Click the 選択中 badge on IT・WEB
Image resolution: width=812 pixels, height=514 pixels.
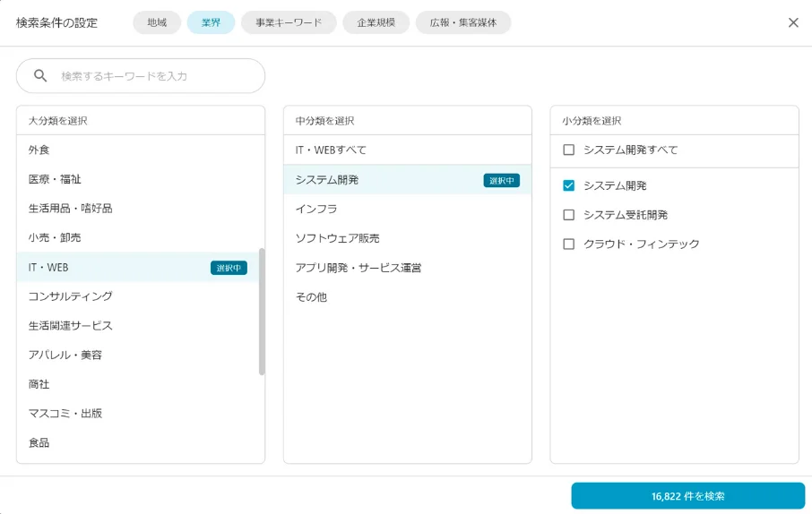tap(229, 268)
